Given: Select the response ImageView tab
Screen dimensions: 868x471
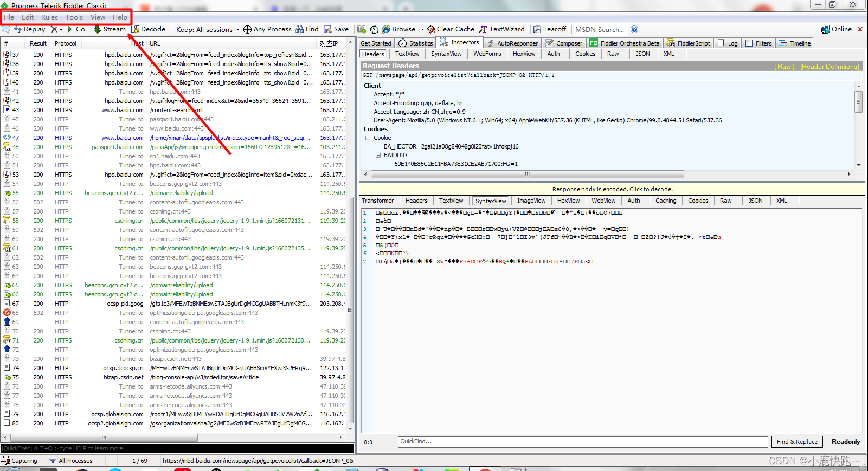Looking at the screenshot, I should tap(531, 201).
